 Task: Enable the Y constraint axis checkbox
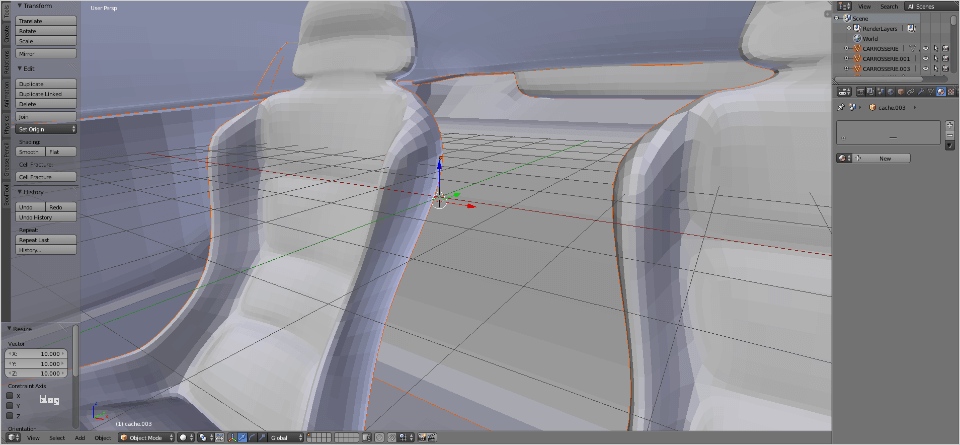click(10, 406)
